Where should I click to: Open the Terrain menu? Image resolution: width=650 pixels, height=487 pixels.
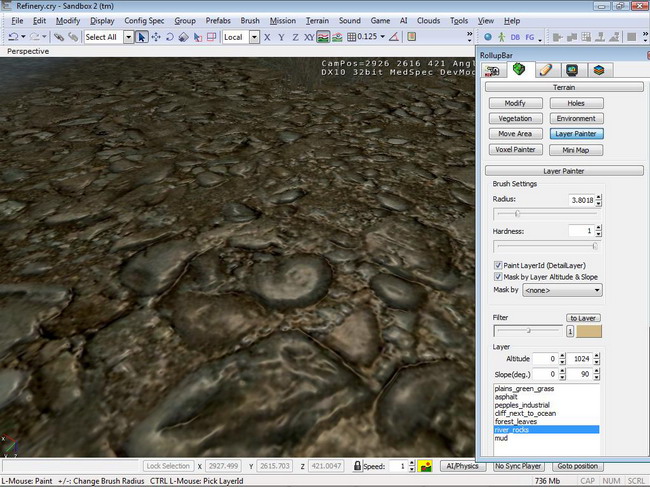point(317,21)
